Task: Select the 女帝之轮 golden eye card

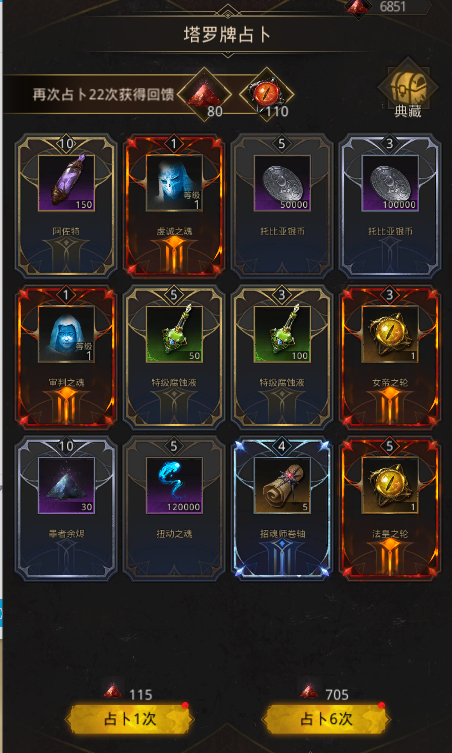Action: tap(390, 357)
